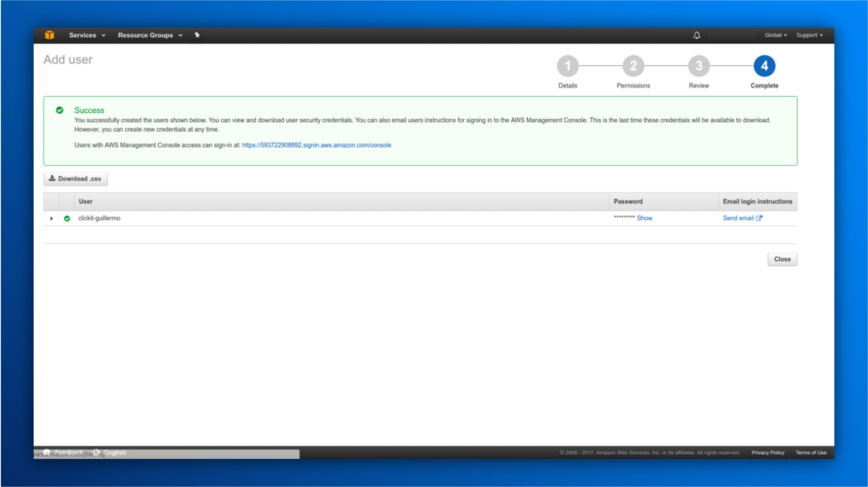Screen dimensions: 868x487
Task: Select the clickit-guillermo user name
Action: (x=99, y=218)
